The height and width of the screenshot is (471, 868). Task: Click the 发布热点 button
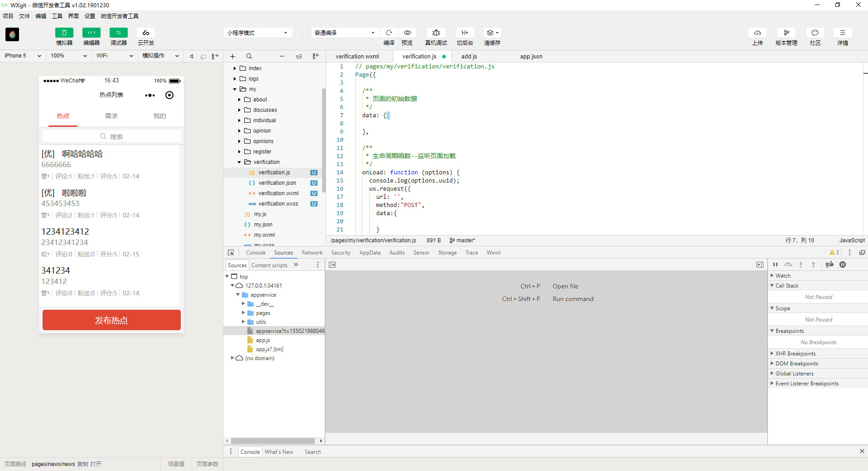point(111,320)
